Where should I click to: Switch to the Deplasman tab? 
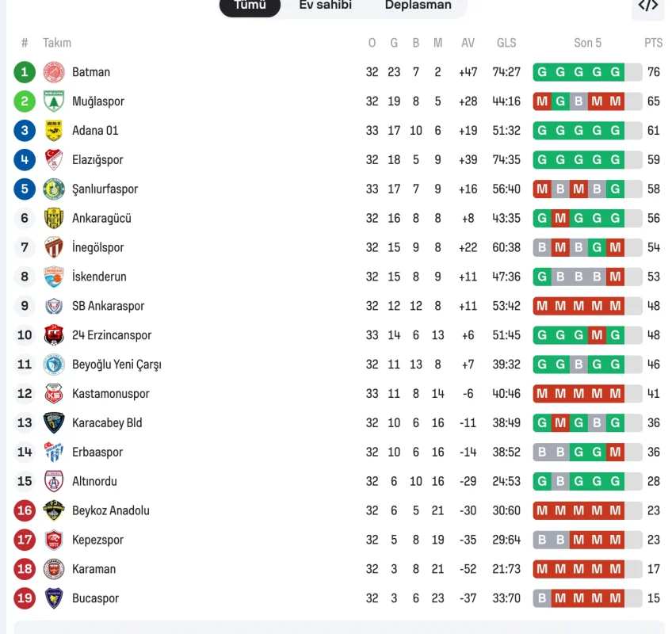pos(418,6)
